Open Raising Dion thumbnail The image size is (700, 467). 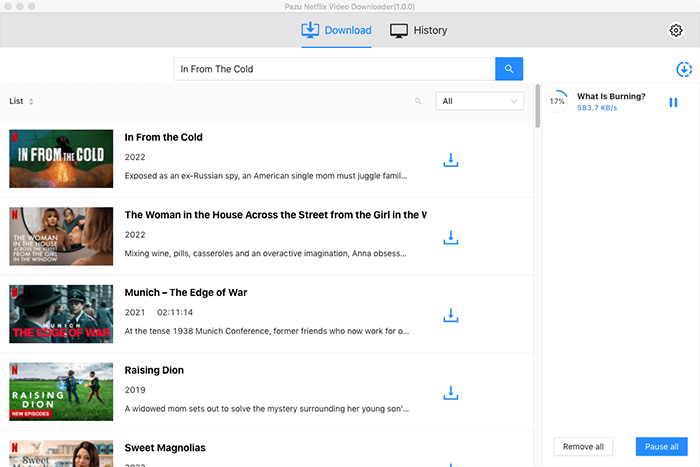pos(61,392)
